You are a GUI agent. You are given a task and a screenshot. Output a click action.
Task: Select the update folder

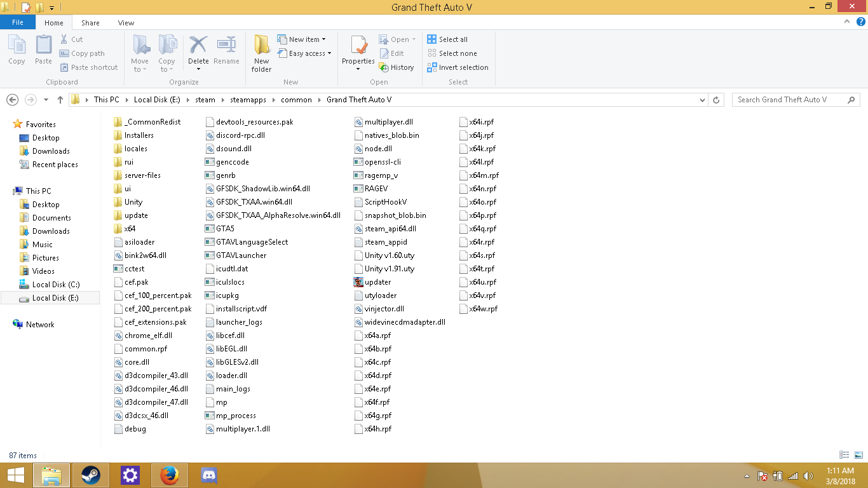(x=130, y=215)
